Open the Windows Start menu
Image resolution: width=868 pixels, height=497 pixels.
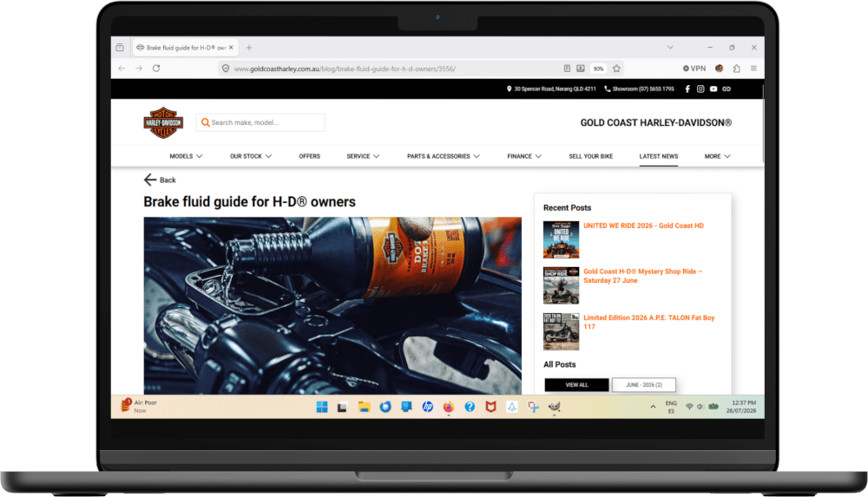(x=322, y=408)
